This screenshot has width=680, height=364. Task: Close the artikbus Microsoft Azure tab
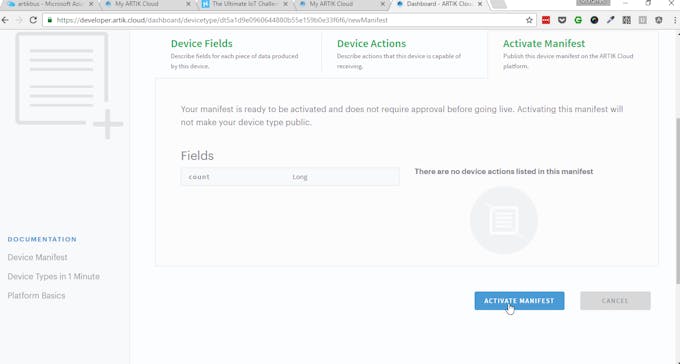(x=91, y=4)
